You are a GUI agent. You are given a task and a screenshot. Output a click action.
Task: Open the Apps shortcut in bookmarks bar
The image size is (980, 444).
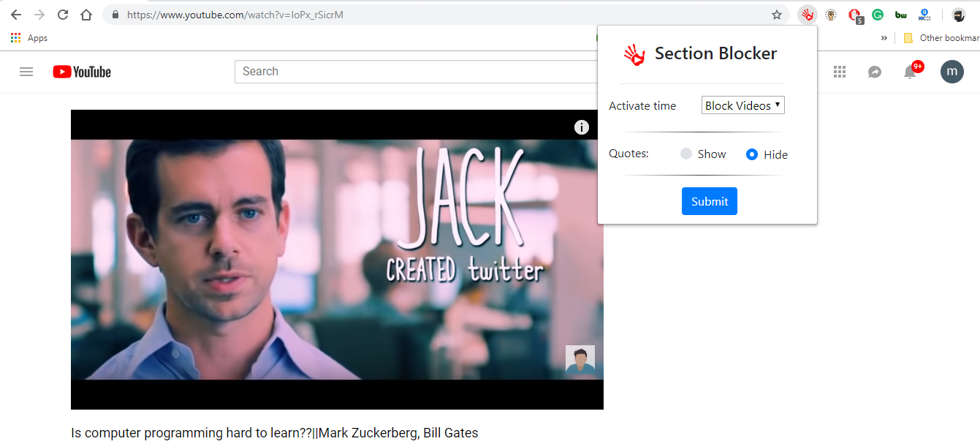(29, 37)
